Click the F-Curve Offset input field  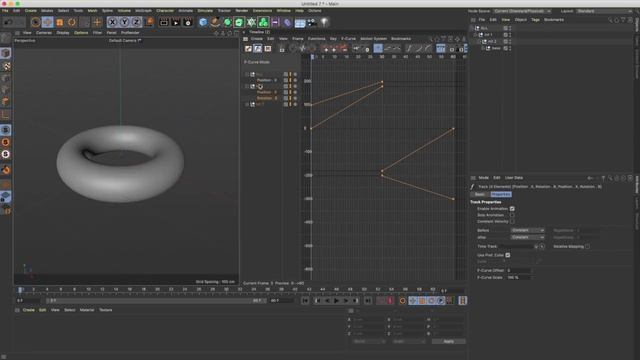tap(518, 271)
